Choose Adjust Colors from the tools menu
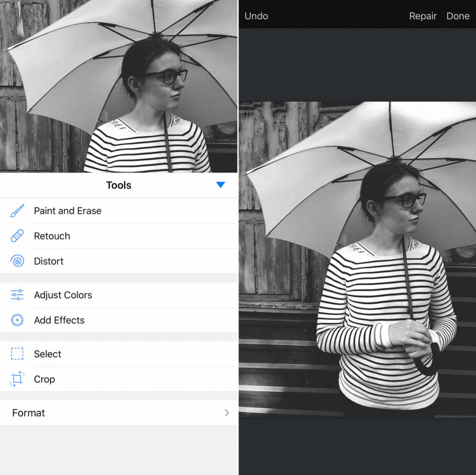 [x=63, y=295]
